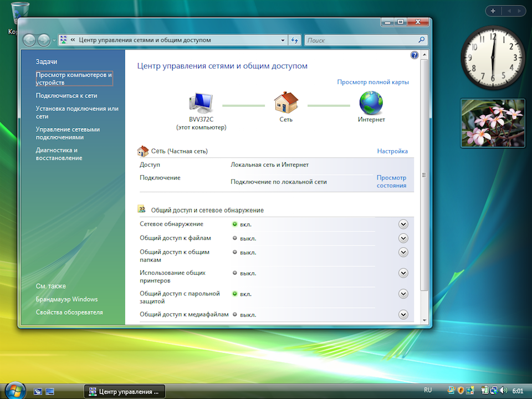Image resolution: width=532 pixels, height=399 pixels.
Task: Click the volume speaker tray icon
Action: [504, 391]
